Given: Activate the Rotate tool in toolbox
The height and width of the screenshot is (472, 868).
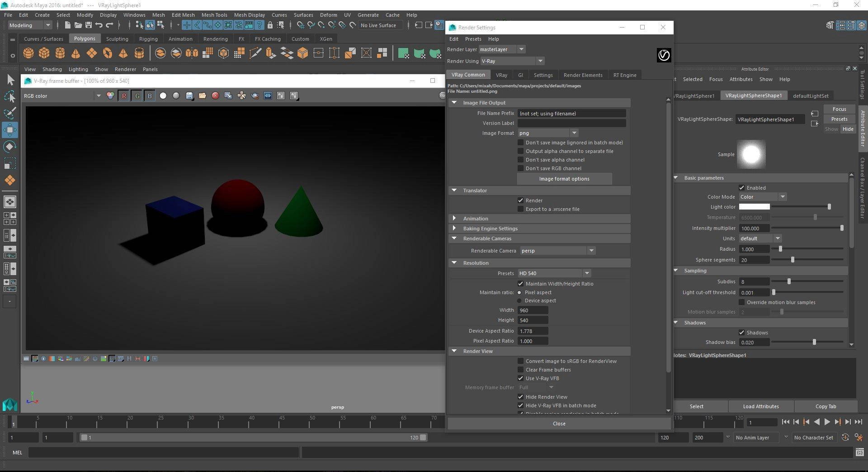Looking at the screenshot, I should [10, 147].
